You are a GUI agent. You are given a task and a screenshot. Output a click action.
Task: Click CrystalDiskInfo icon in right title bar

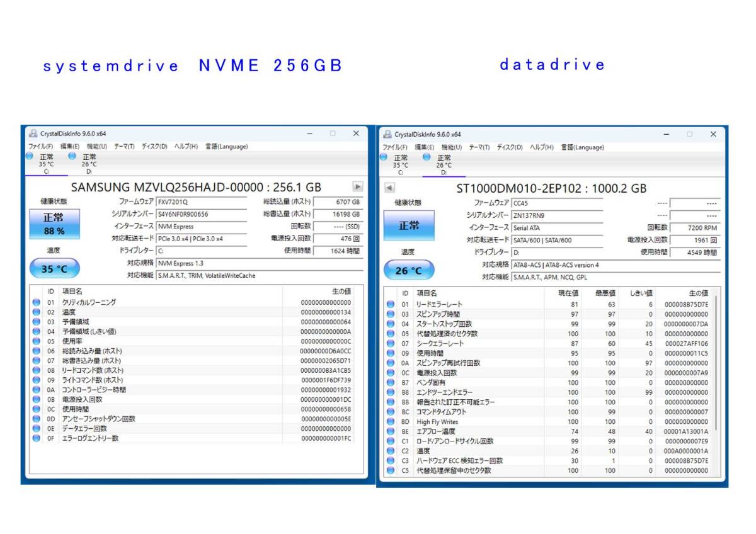point(387,134)
